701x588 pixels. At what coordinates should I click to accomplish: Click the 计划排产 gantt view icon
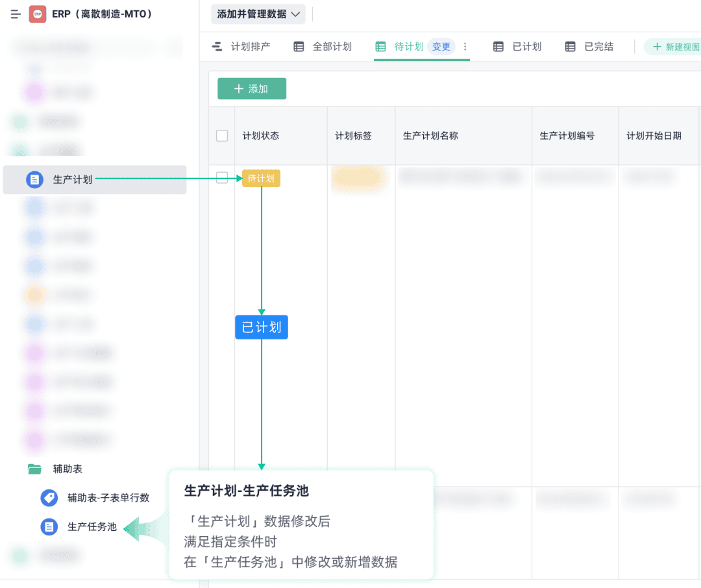[x=217, y=47]
